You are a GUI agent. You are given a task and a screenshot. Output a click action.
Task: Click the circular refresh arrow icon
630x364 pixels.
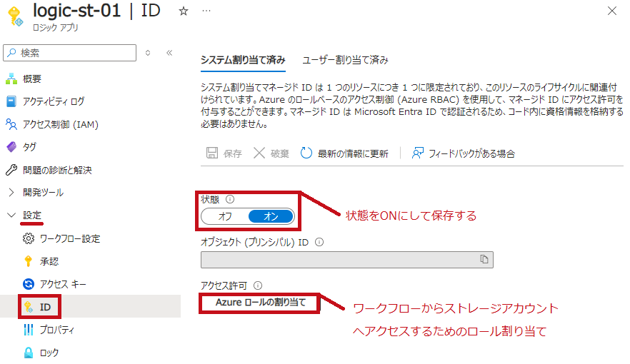coord(306,153)
